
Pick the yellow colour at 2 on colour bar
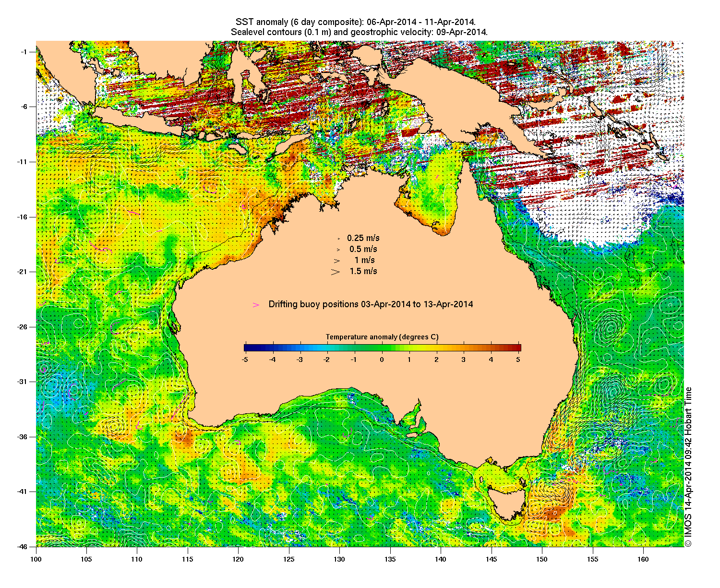pos(437,348)
